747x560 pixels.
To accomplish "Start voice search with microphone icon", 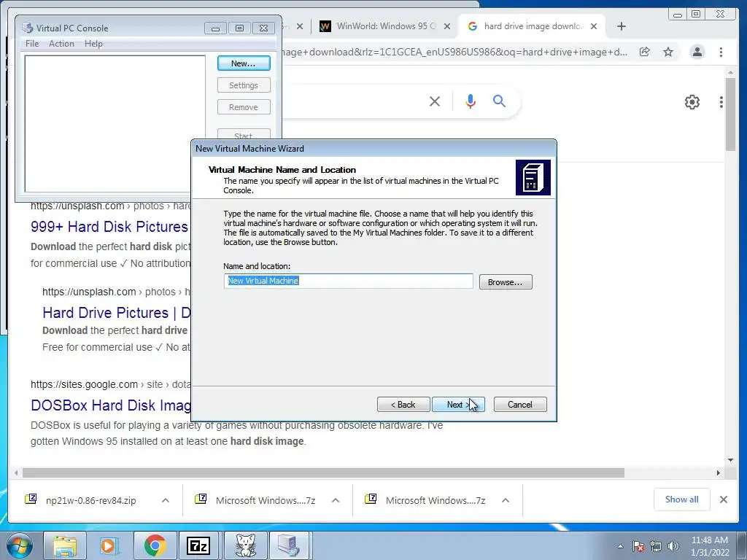I will tap(471, 101).
